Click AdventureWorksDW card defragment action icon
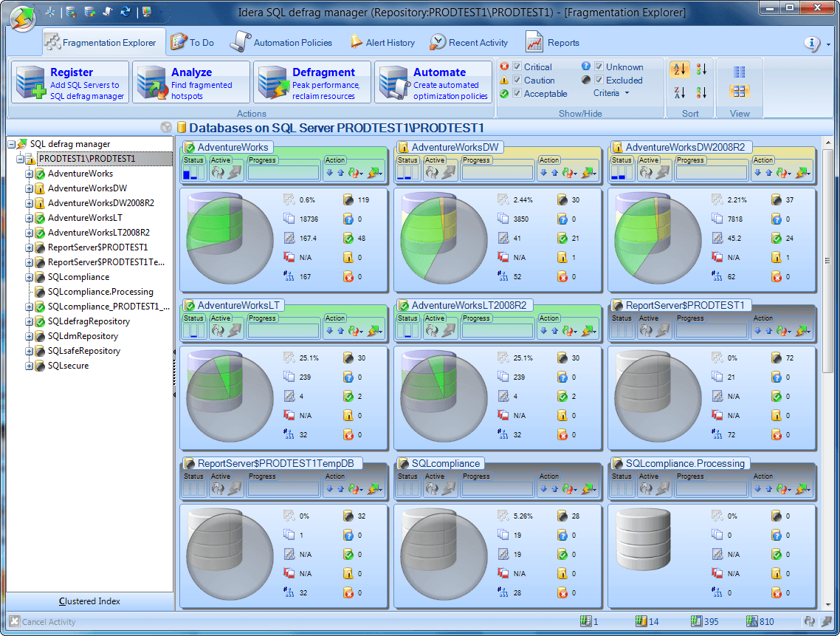 point(589,173)
